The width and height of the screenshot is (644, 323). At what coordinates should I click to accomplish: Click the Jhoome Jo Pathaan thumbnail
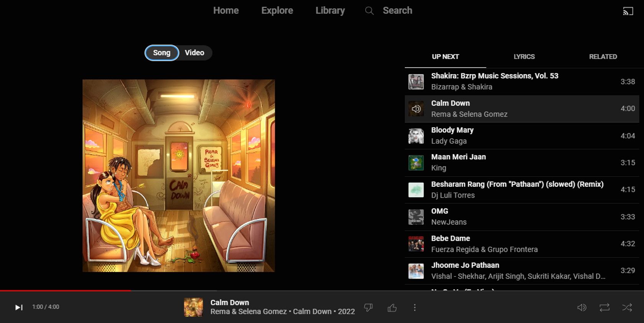tap(416, 271)
